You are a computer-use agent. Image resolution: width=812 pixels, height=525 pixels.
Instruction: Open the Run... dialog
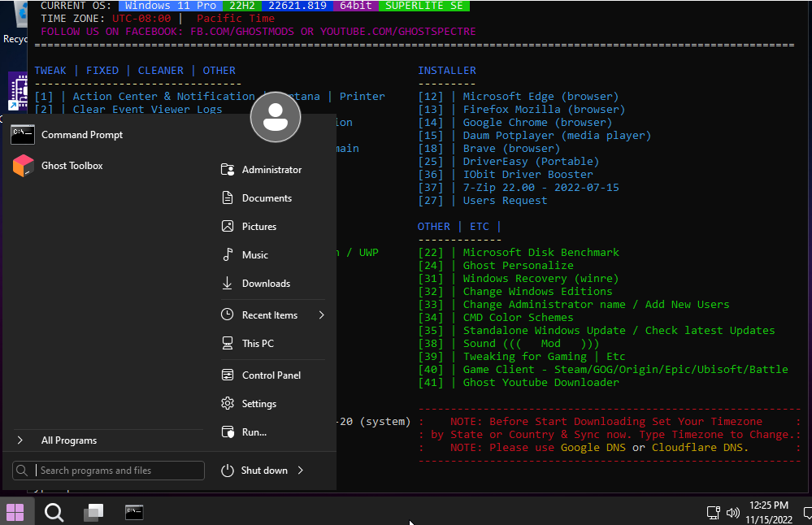click(254, 432)
